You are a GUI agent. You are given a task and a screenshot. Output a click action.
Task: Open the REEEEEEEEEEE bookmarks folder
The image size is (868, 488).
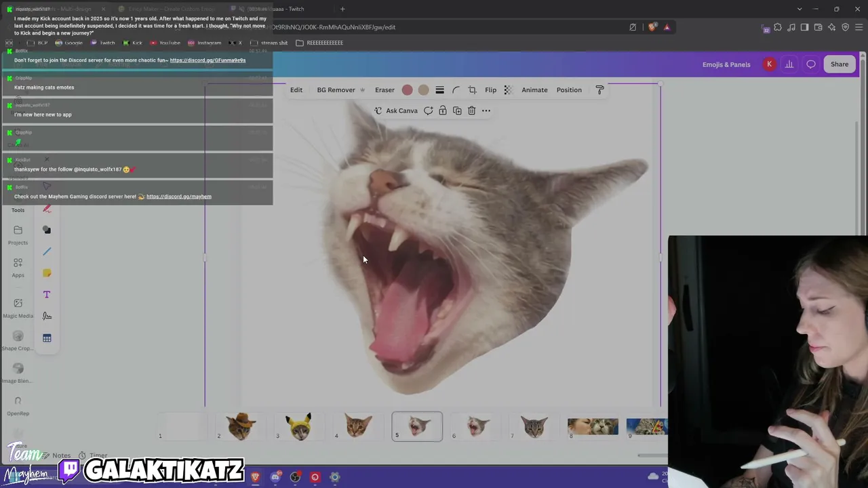point(319,43)
